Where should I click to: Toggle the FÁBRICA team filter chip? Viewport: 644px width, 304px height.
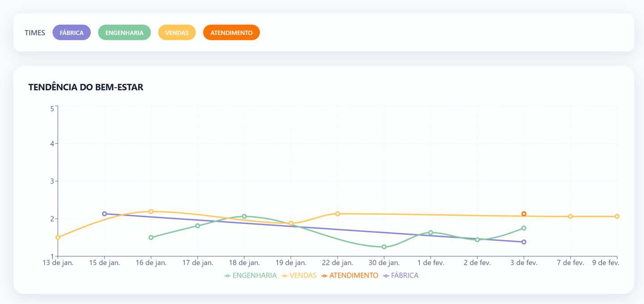pyautogui.click(x=72, y=33)
